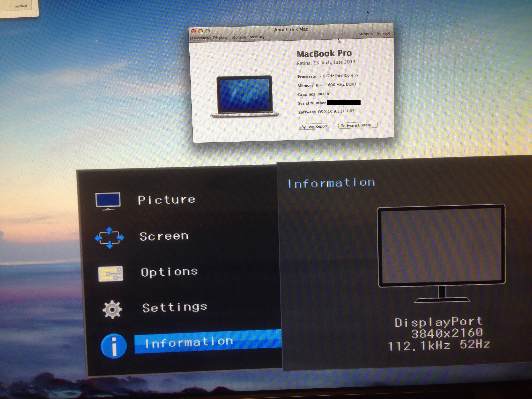This screenshot has height=399, width=532.
Task: Open the Picture menu entry
Action: 166,200
